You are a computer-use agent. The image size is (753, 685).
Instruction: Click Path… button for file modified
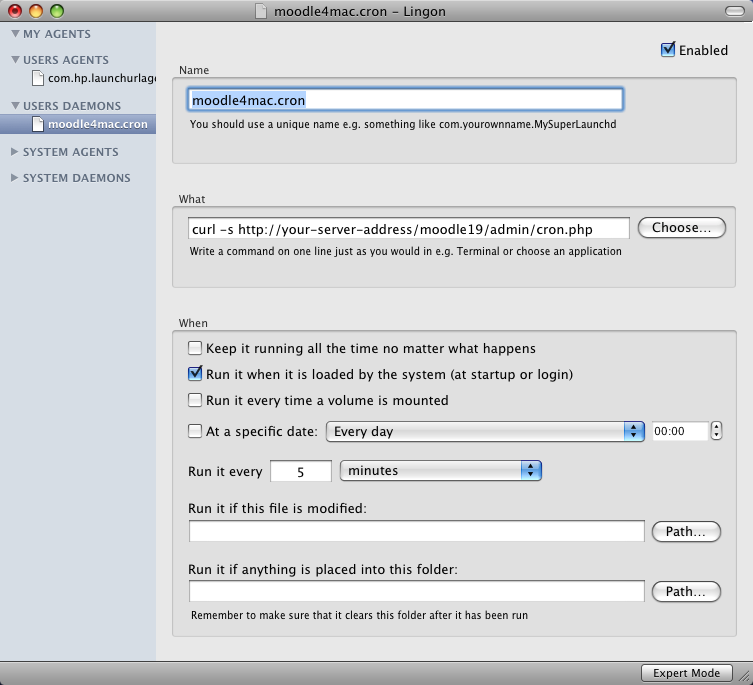click(x=686, y=532)
